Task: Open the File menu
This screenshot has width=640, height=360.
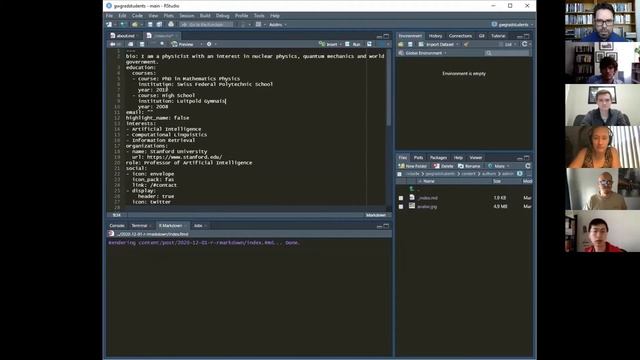Action: [109, 16]
